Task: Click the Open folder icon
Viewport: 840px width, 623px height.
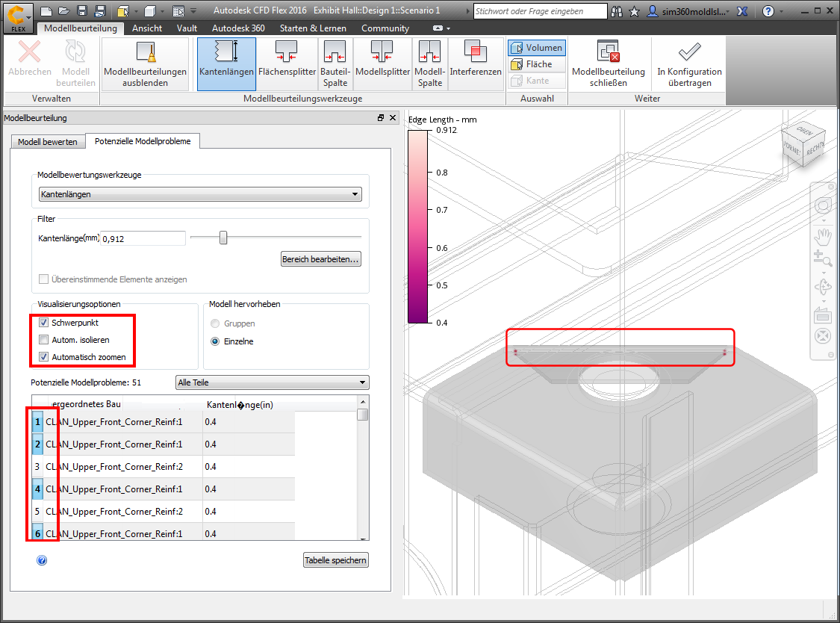Action: pyautogui.click(x=64, y=11)
